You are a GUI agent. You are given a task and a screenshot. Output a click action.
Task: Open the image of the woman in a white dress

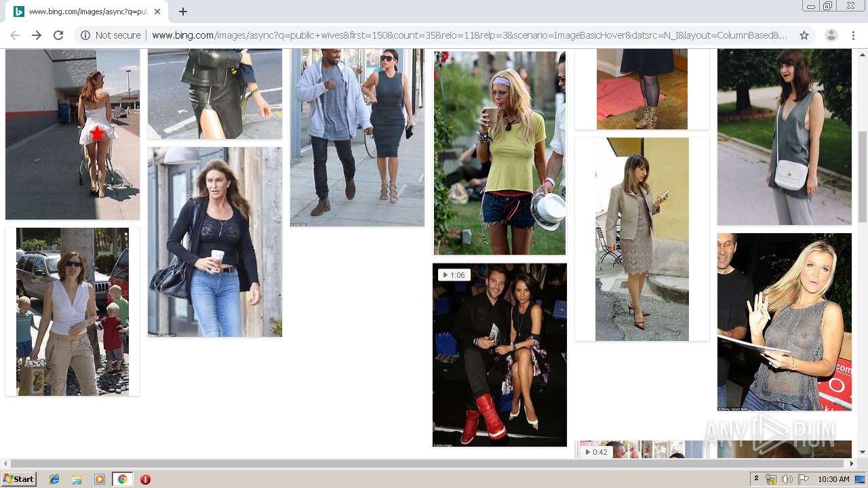(73, 134)
